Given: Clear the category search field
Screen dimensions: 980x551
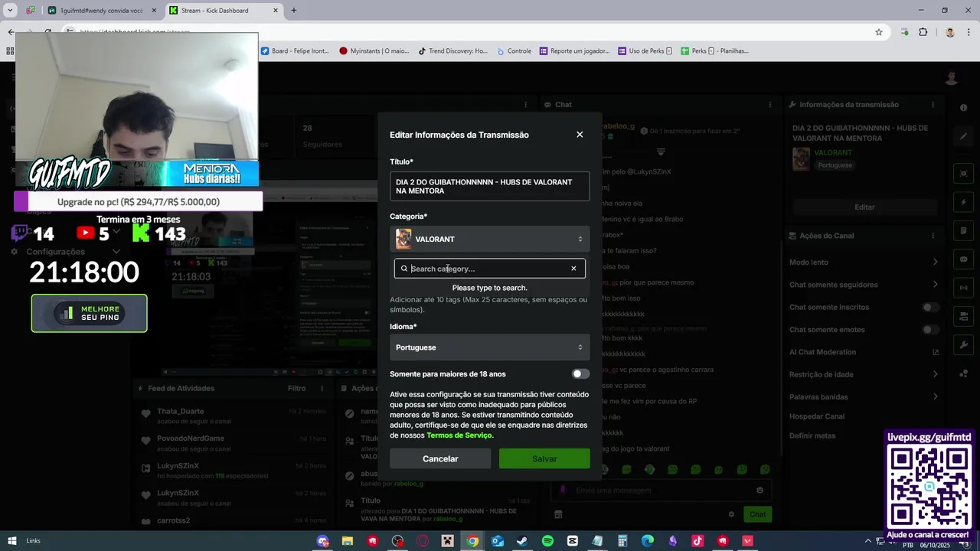Looking at the screenshot, I should click(x=573, y=269).
